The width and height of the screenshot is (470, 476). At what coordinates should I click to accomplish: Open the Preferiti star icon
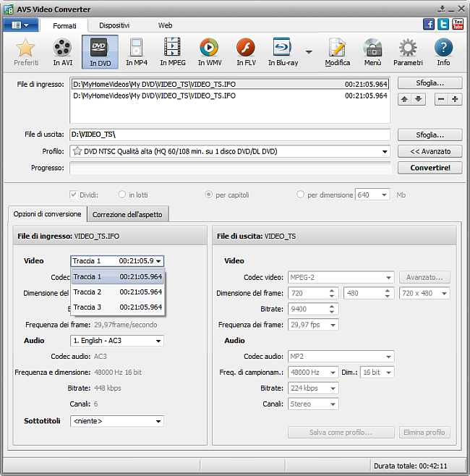tap(26, 52)
